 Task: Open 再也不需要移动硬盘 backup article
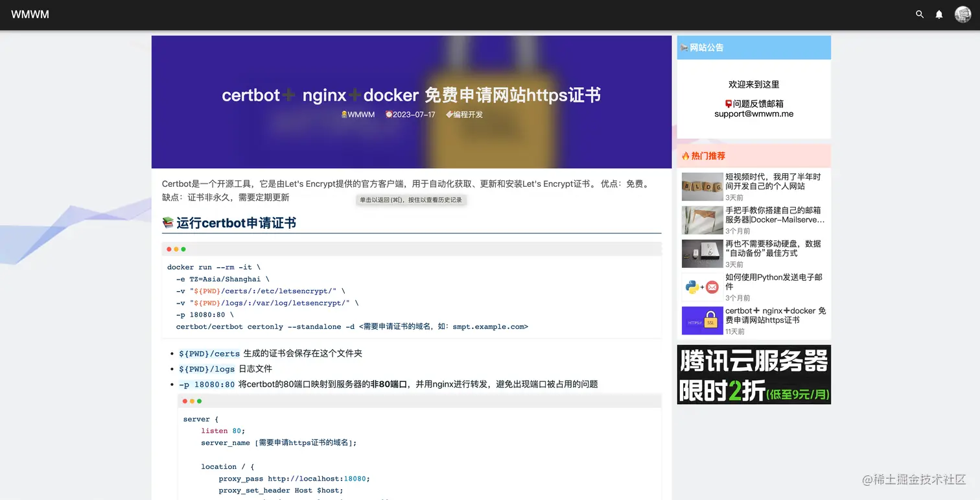pos(773,248)
